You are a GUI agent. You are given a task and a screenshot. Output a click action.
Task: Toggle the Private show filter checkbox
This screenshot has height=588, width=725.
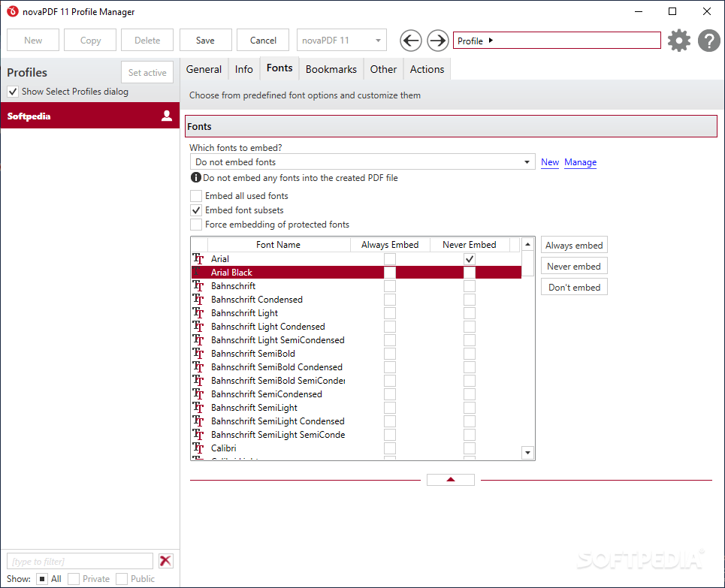click(74, 579)
